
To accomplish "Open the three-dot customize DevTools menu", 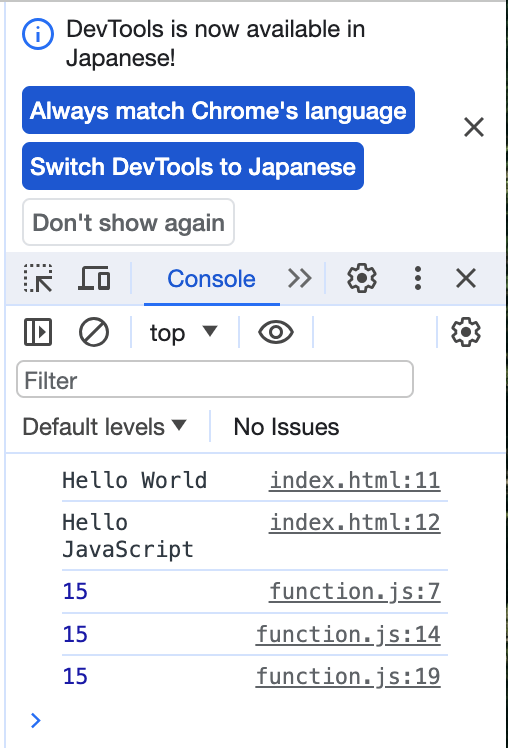I will click(418, 278).
